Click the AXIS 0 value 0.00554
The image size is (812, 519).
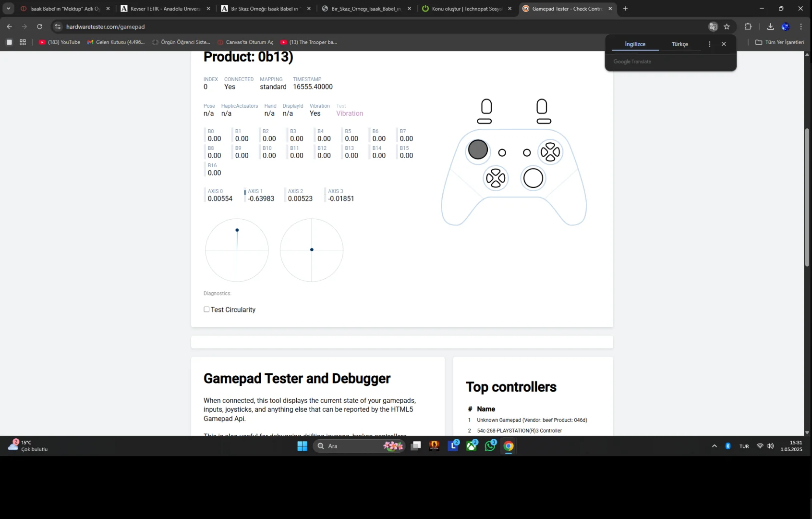point(220,198)
